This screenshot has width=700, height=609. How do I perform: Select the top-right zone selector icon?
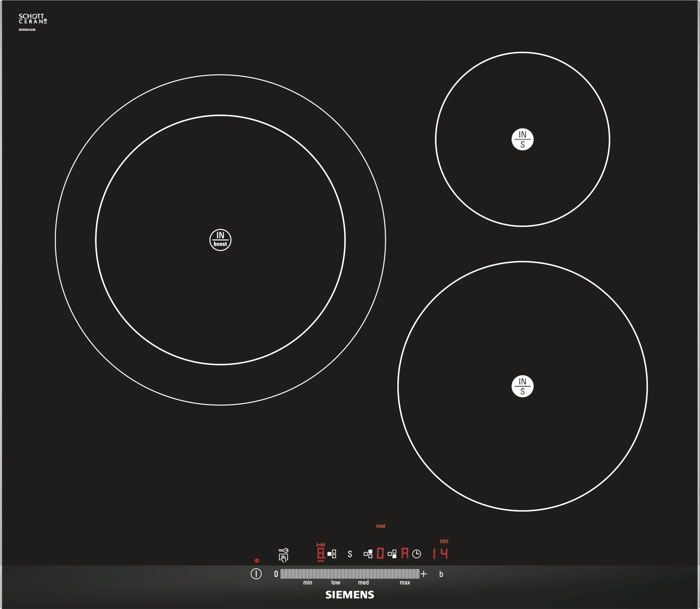[368, 554]
